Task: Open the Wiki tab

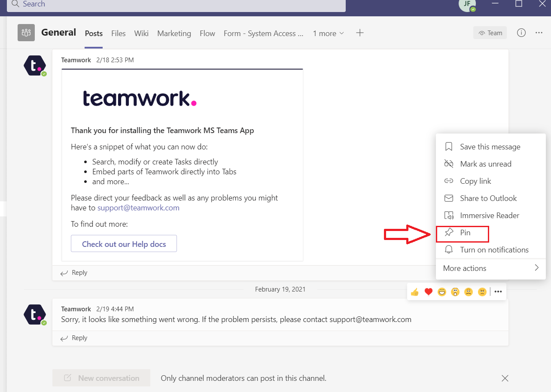Action: click(x=141, y=33)
